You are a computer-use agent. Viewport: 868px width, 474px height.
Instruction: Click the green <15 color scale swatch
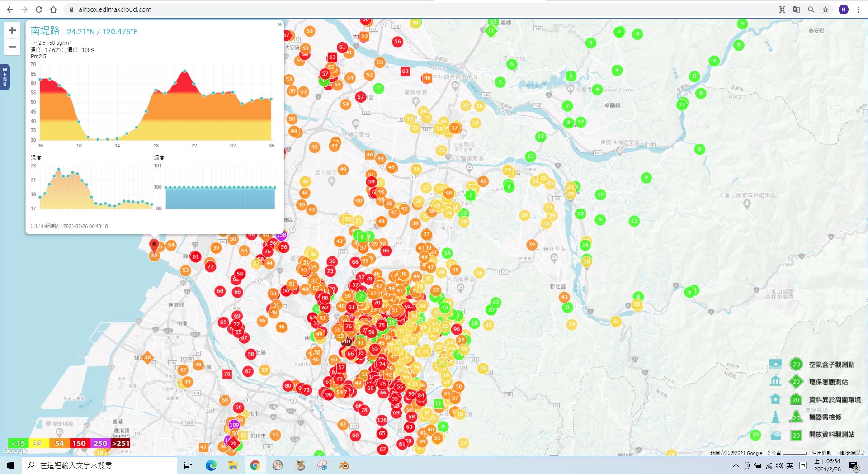(18, 443)
